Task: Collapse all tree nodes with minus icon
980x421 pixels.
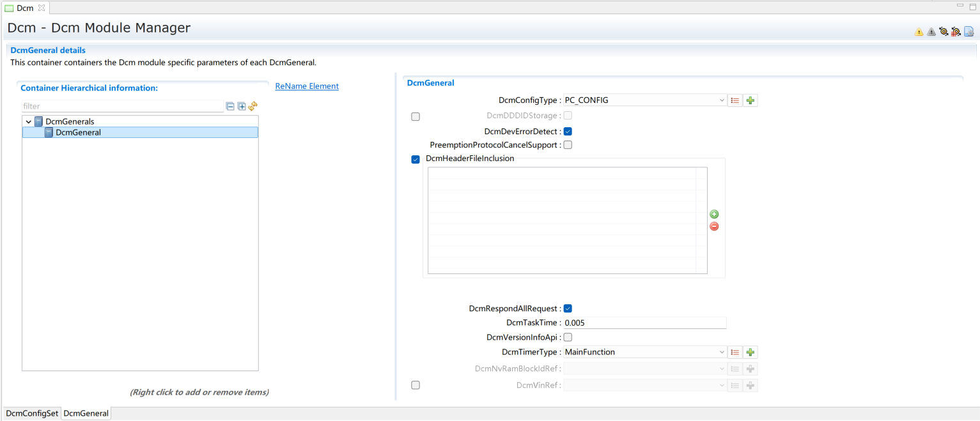Action: [x=230, y=107]
